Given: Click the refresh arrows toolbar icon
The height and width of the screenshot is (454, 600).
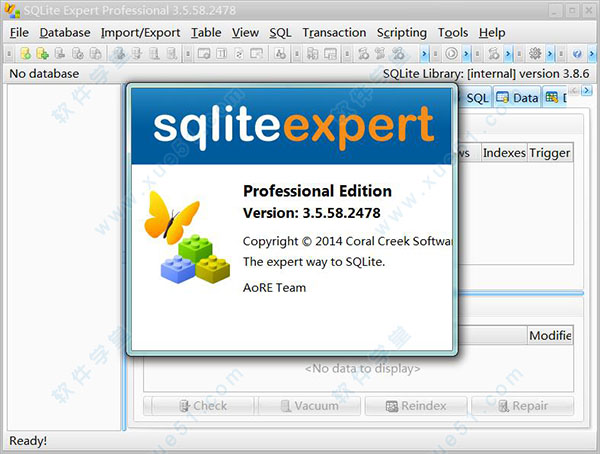Looking at the screenshot, I should coord(239,54).
